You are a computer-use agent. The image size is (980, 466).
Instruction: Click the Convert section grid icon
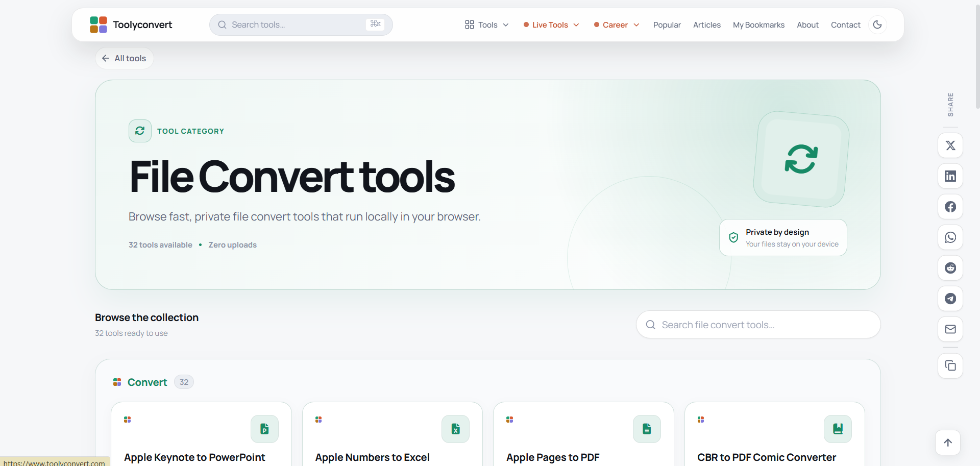click(x=117, y=382)
